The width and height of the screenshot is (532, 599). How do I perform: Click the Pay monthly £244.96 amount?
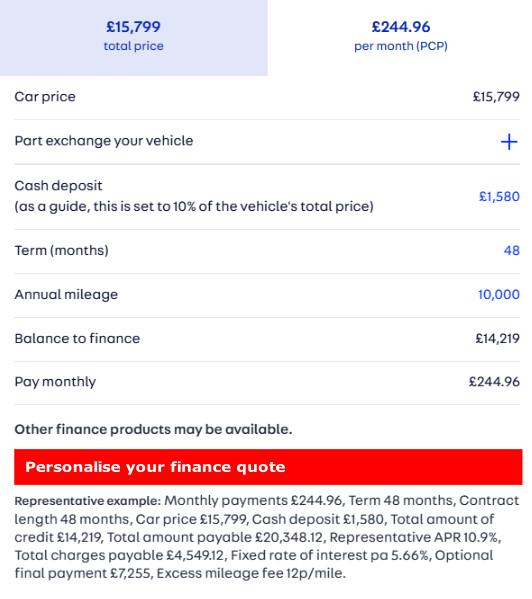point(494,382)
